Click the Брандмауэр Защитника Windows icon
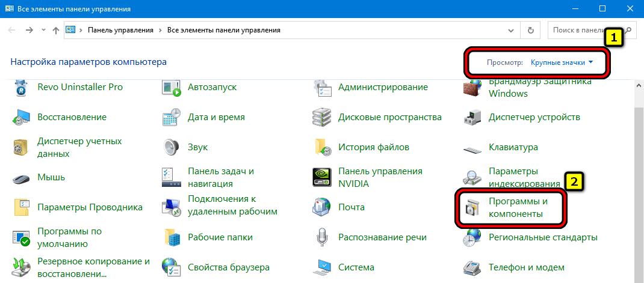644x283 pixels. tap(472, 87)
